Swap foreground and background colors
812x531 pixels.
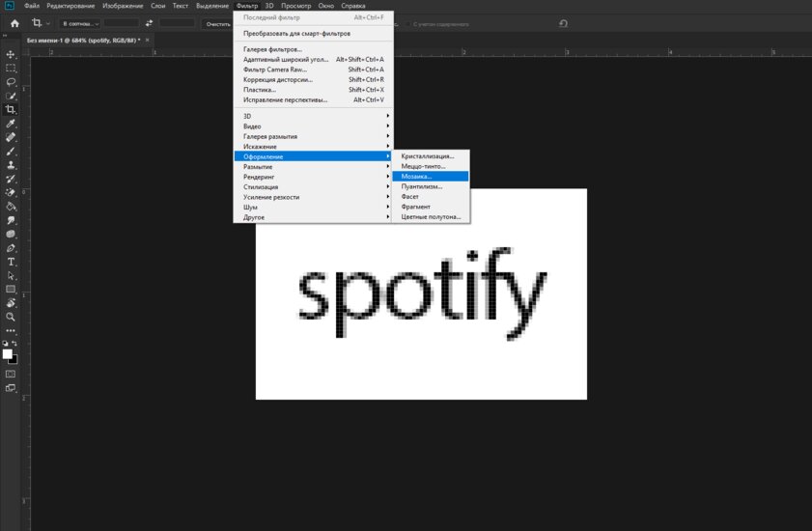pyautogui.click(x=14, y=344)
